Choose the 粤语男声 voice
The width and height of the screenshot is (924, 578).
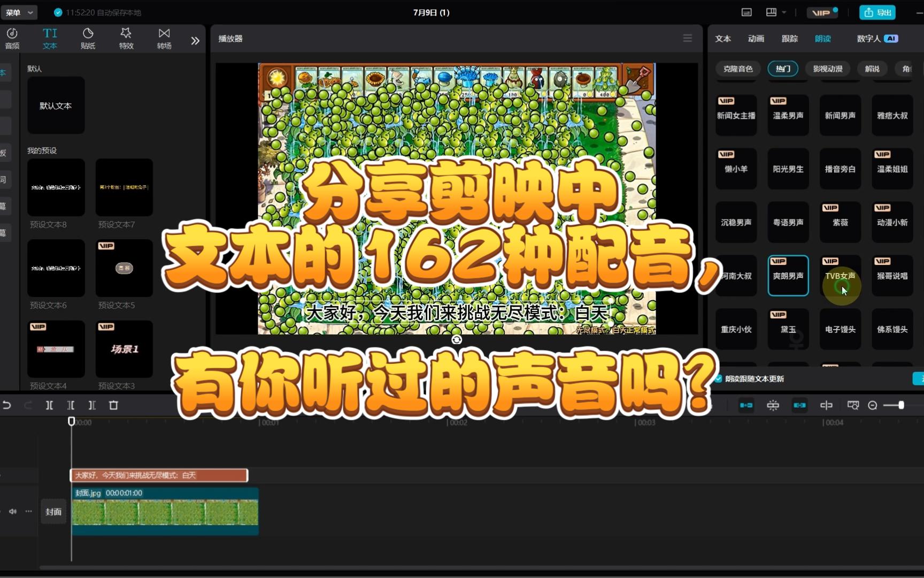788,222
